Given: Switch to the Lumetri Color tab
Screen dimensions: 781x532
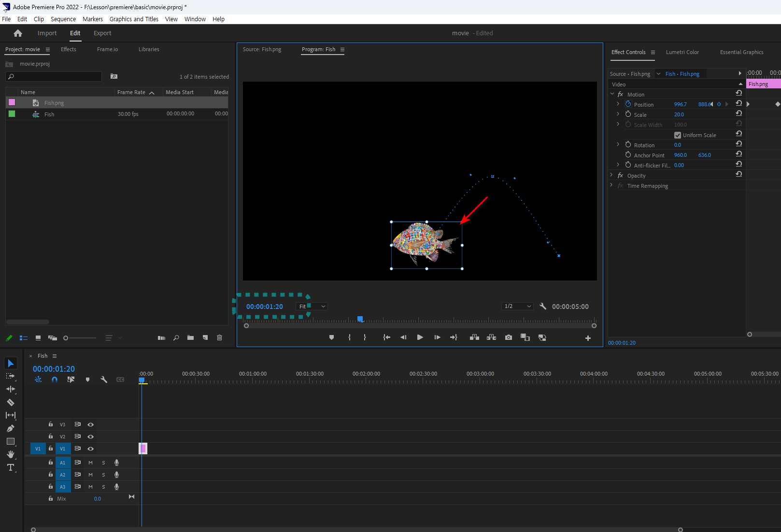Looking at the screenshot, I should [682, 52].
